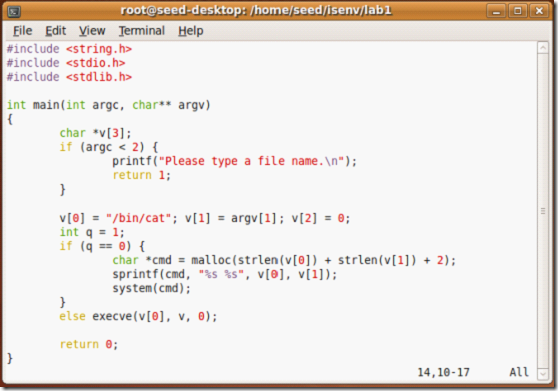Maximize the terminal window
The height and width of the screenshot is (391, 558).
[x=518, y=11]
